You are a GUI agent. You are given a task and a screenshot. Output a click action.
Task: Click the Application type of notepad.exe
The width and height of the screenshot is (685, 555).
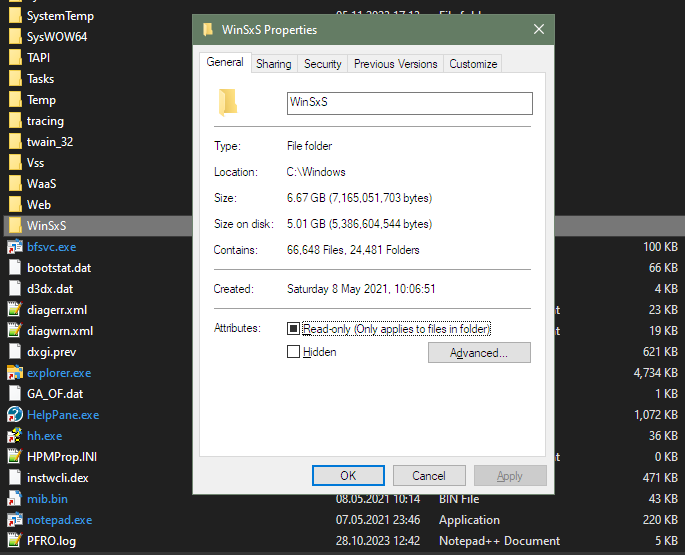coord(469,520)
